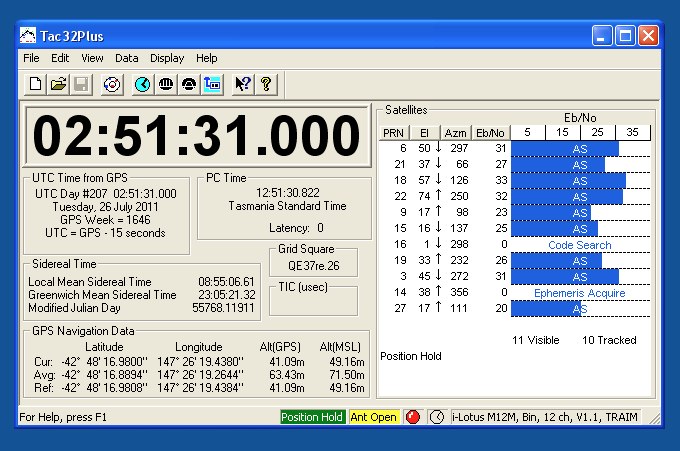
Task: Click the large UTC time display
Action: click(196, 135)
